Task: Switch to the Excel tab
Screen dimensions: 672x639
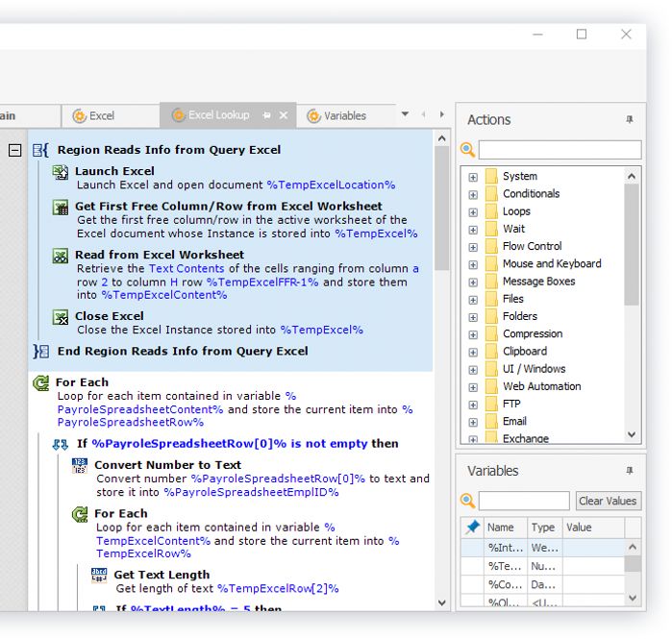Action: [x=111, y=115]
